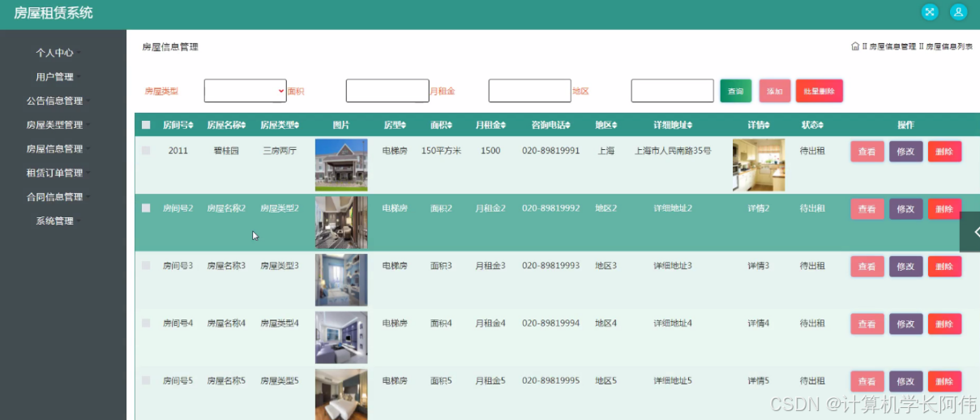Click the 月租金 filter input field
Viewport: 980px width, 420px height.
[x=530, y=91]
